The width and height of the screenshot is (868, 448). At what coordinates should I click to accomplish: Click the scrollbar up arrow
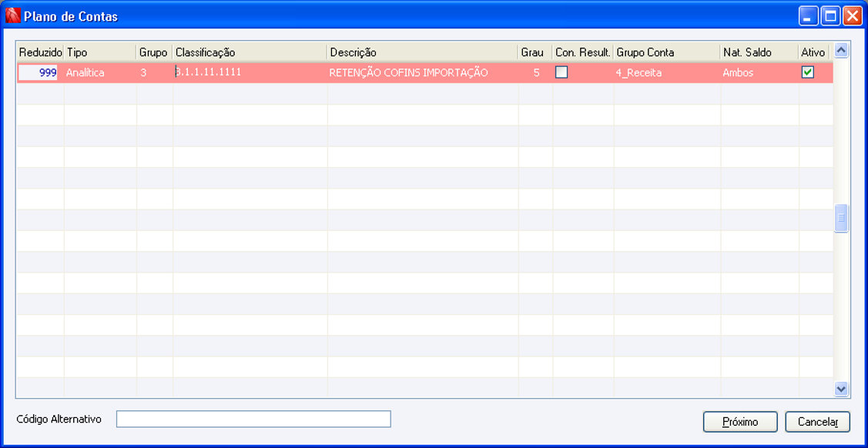tap(841, 50)
